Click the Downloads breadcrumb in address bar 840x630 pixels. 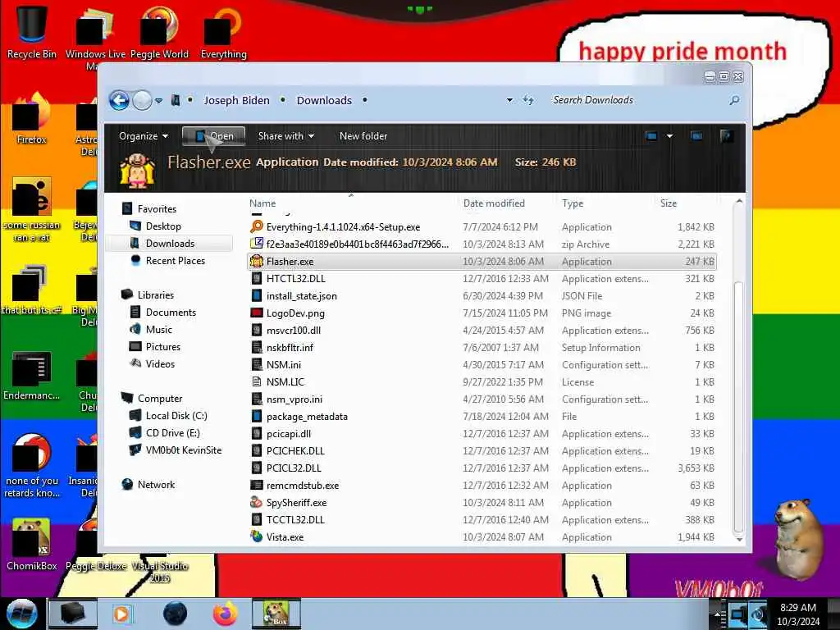pos(324,100)
